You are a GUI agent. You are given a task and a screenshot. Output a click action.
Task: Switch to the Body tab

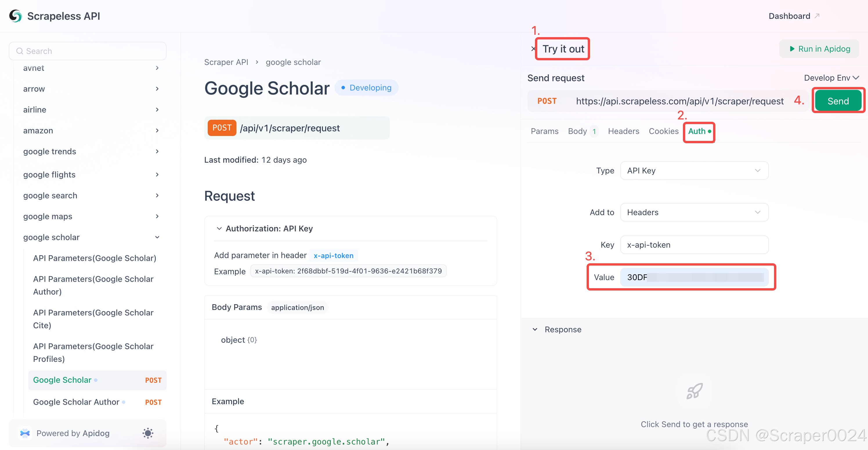[x=577, y=131]
